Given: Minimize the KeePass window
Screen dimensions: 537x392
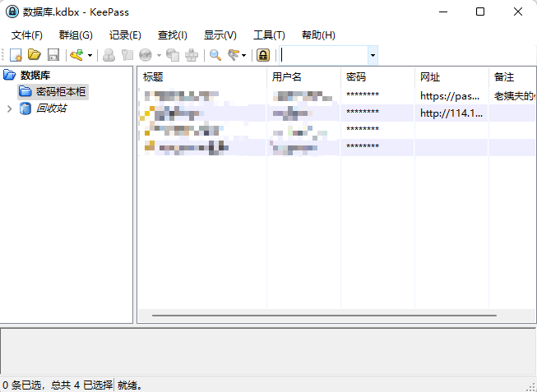Looking at the screenshot, I should point(443,12).
